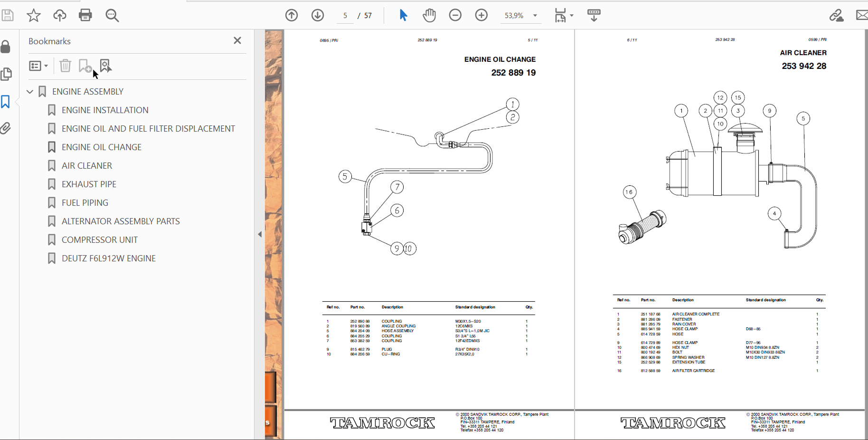The width and height of the screenshot is (868, 440).
Task: Open the bookmark options menu
Action: click(38, 66)
